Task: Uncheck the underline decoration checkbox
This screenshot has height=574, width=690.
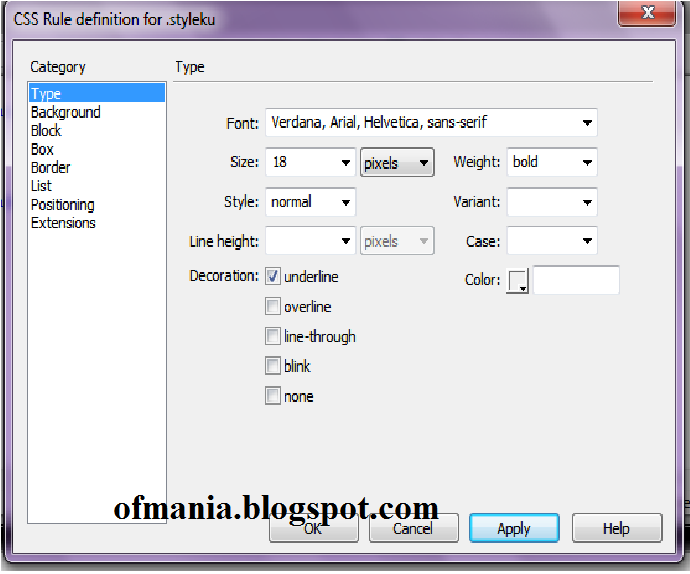Action: click(x=273, y=276)
